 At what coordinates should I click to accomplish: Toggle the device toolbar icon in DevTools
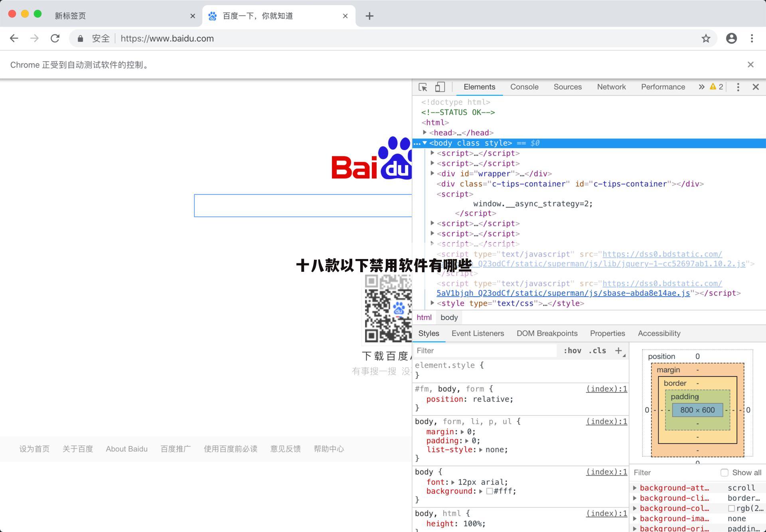coord(440,87)
